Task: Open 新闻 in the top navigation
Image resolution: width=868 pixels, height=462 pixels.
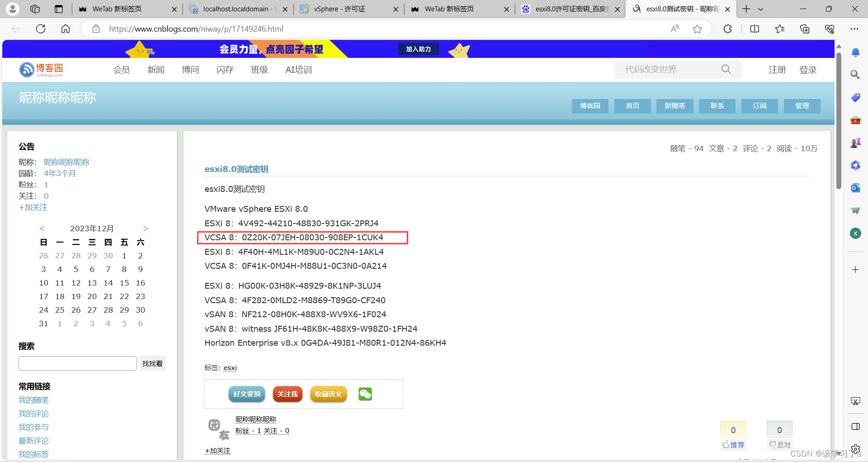Action: [156, 70]
